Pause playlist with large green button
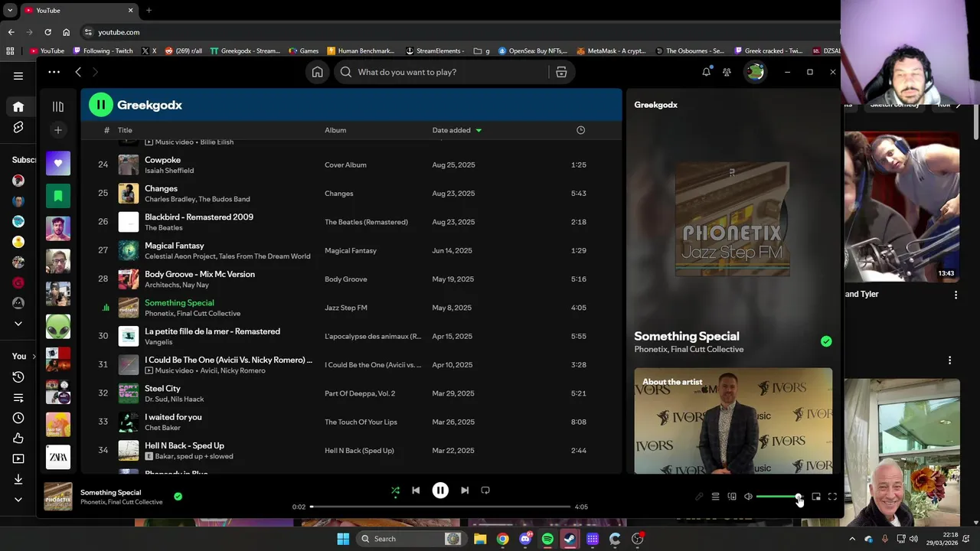This screenshot has height=551, width=980. [100, 105]
